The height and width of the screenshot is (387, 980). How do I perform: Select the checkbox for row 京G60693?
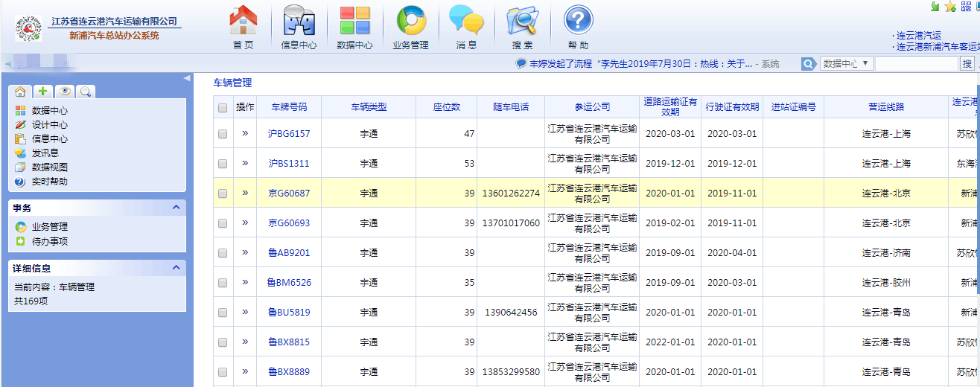pyautogui.click(x=223, y=223)
